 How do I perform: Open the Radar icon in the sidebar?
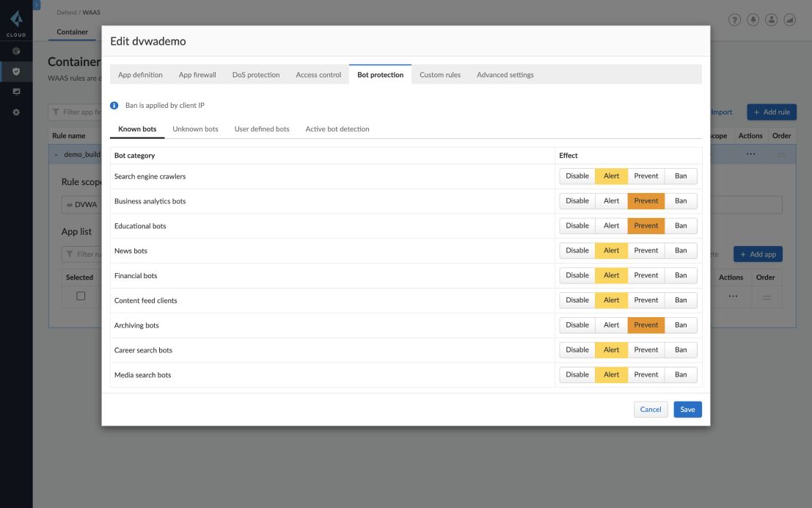16,51
